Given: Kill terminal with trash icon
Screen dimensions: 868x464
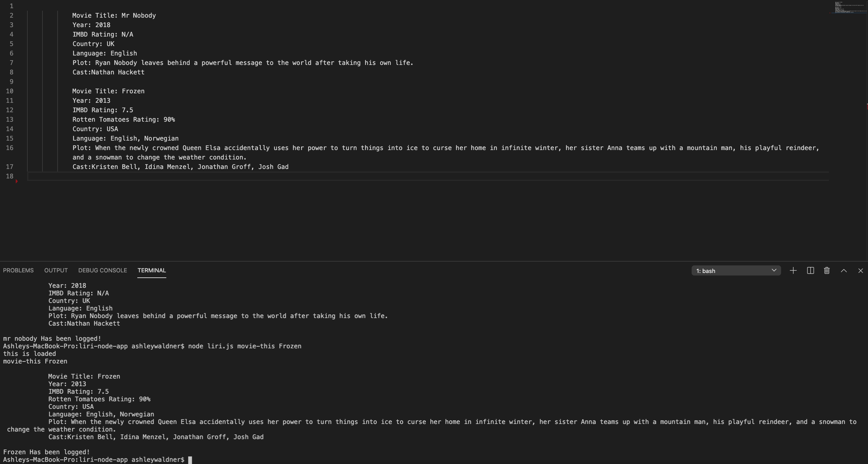Looking at the screenshot, I should [826, 271].
